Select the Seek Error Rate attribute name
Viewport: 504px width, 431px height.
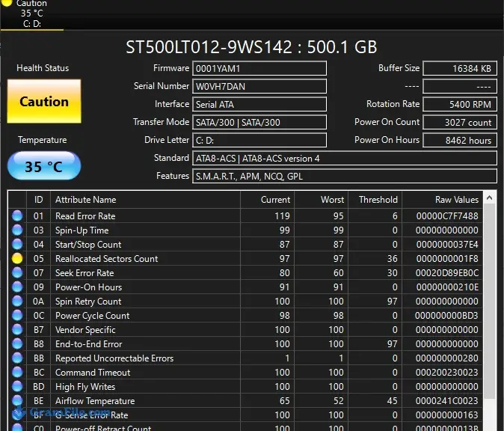click(84, 273)
